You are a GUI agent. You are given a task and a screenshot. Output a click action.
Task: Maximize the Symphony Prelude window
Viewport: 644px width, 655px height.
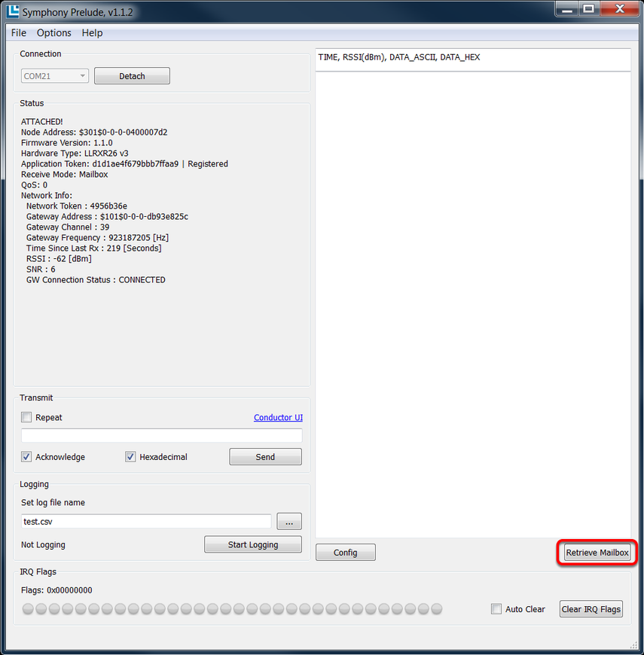(589, 9)
